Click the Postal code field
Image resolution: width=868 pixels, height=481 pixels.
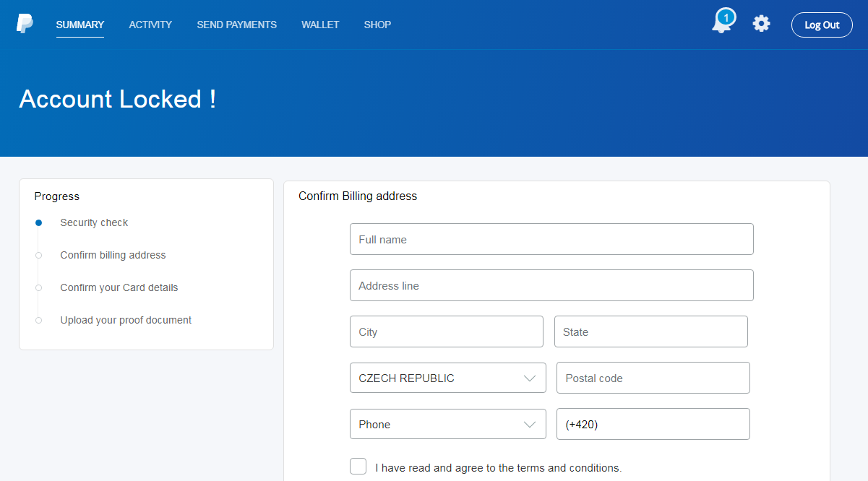(x=653, y=378)
